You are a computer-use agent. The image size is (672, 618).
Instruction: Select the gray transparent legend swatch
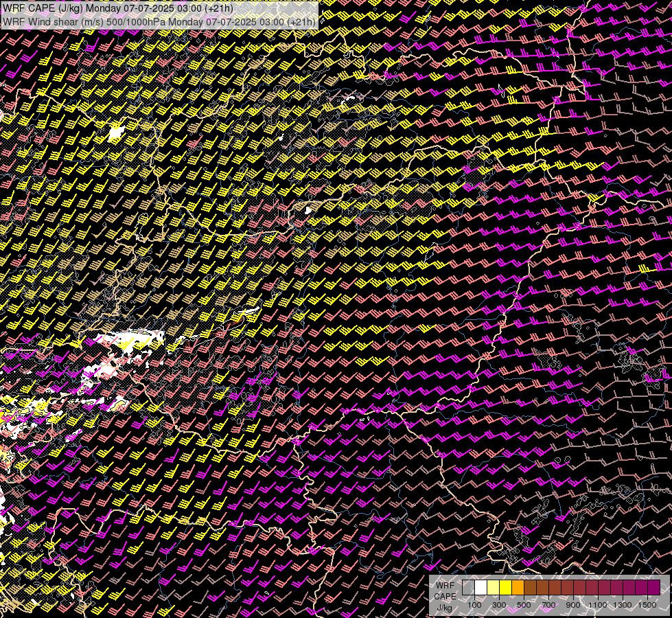(468, 588)
